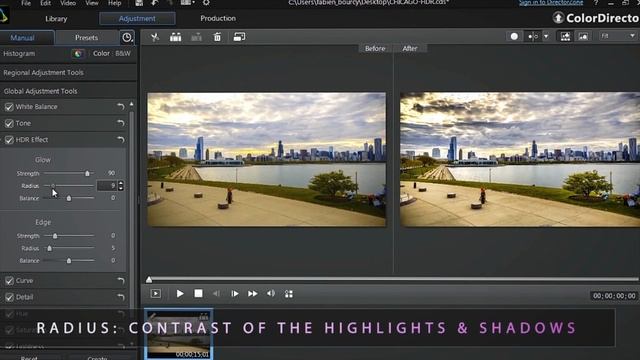640x360 pixels.
Task: Click the viewer mode icon right of compare
Action: tap(565, 36)
